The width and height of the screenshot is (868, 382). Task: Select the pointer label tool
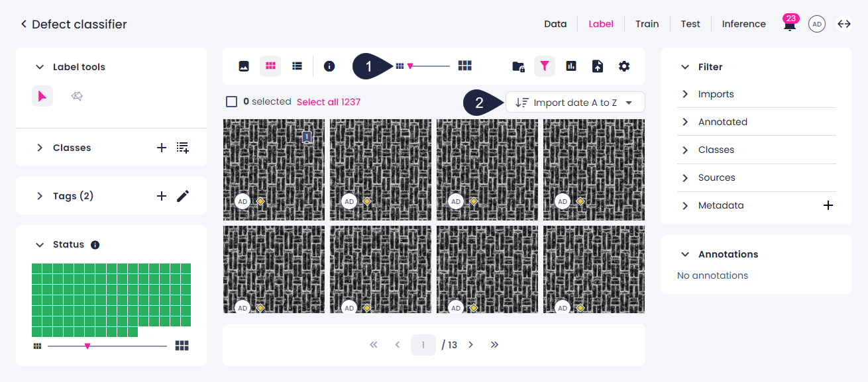pos(42,97)
